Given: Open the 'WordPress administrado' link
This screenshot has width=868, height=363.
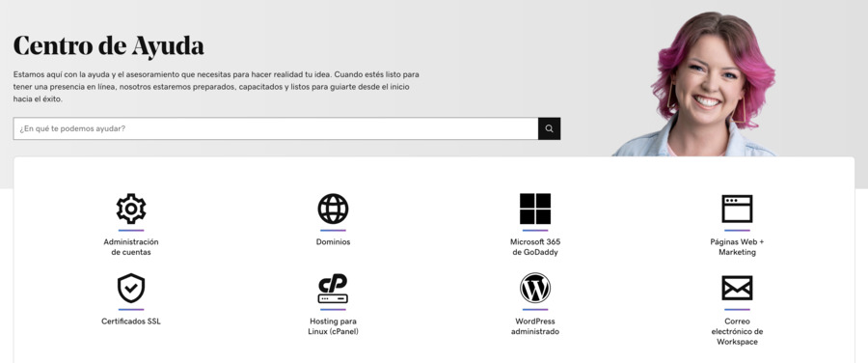Looking at the screenshot, I should pyautogui.click(x=535, y=326).
